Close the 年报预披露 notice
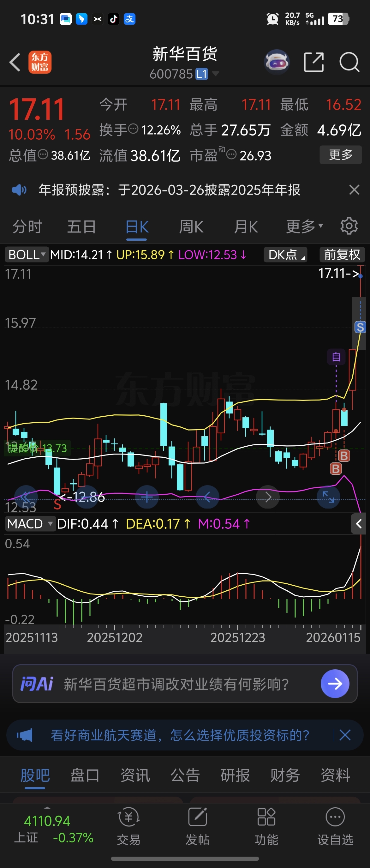 click(x=354, y=190)
